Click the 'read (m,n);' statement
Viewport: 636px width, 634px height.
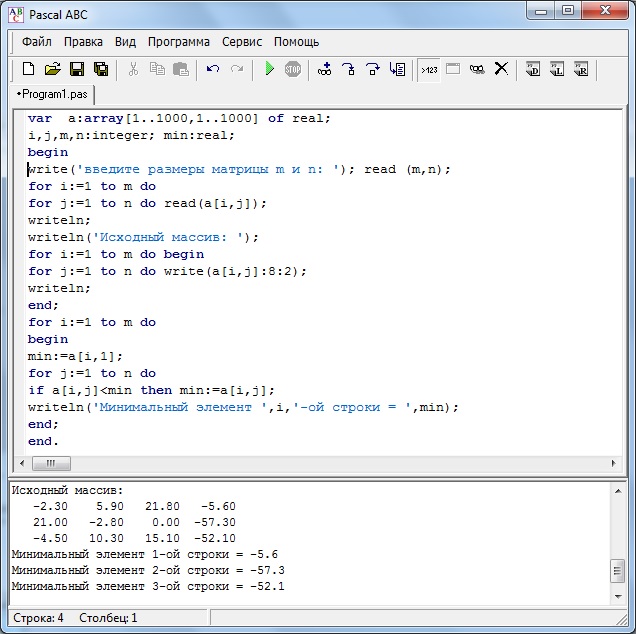tap(407, 169)
